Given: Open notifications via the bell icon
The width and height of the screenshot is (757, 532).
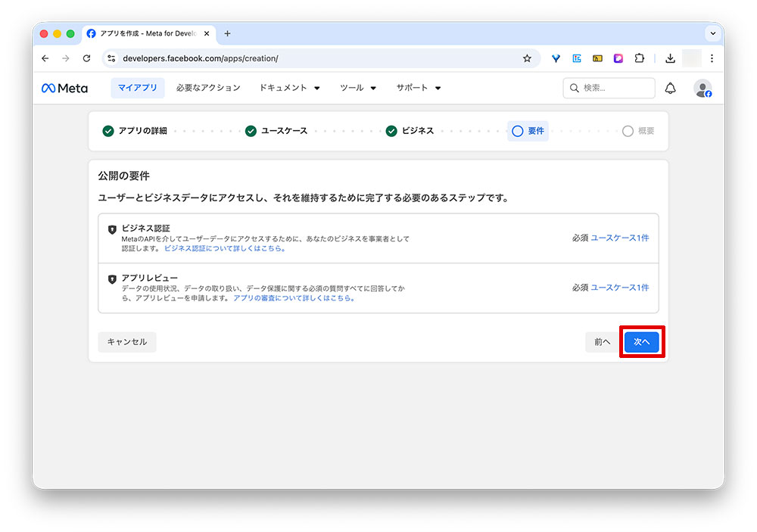Looking at the screenshot, I should point(671,88).
